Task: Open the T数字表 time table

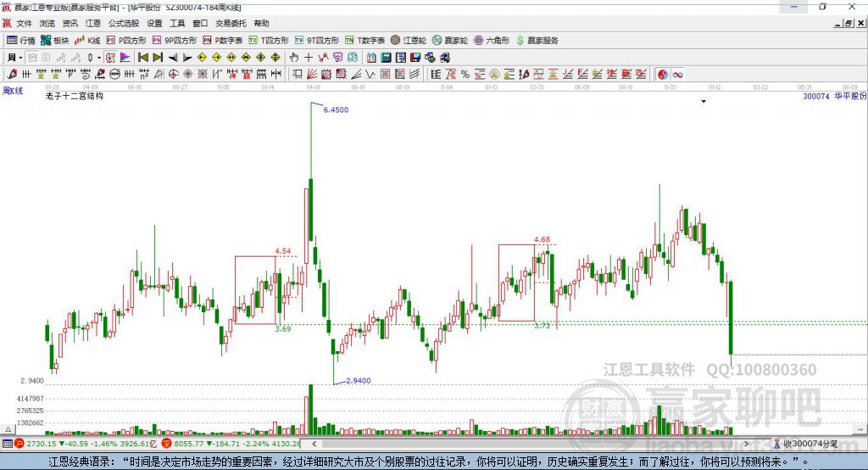Action: (x=364, y=41)
